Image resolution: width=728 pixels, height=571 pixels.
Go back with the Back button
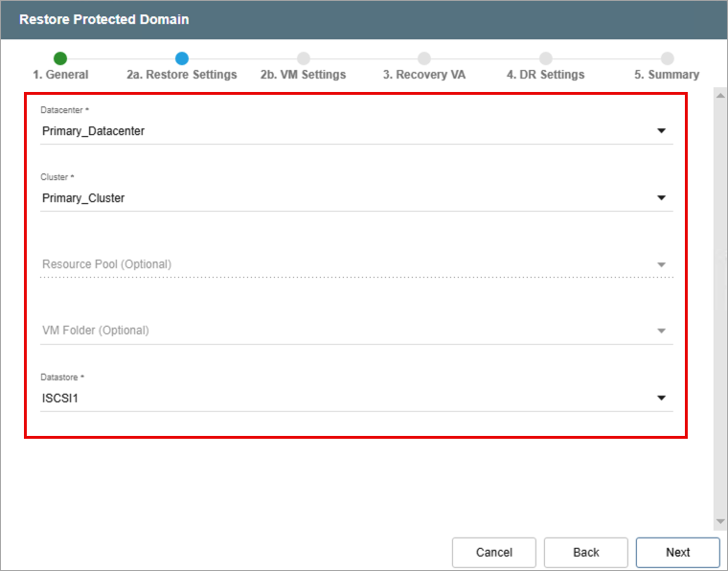(585, 552)
